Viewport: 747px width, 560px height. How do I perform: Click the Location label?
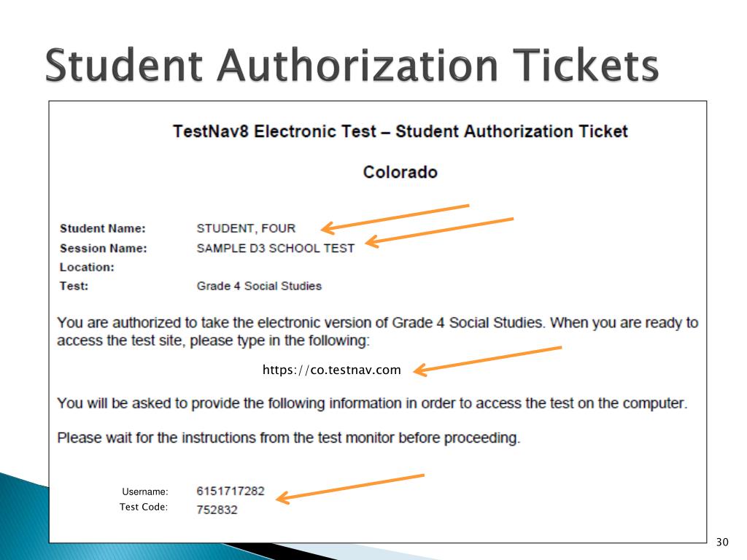click(87, 267)
